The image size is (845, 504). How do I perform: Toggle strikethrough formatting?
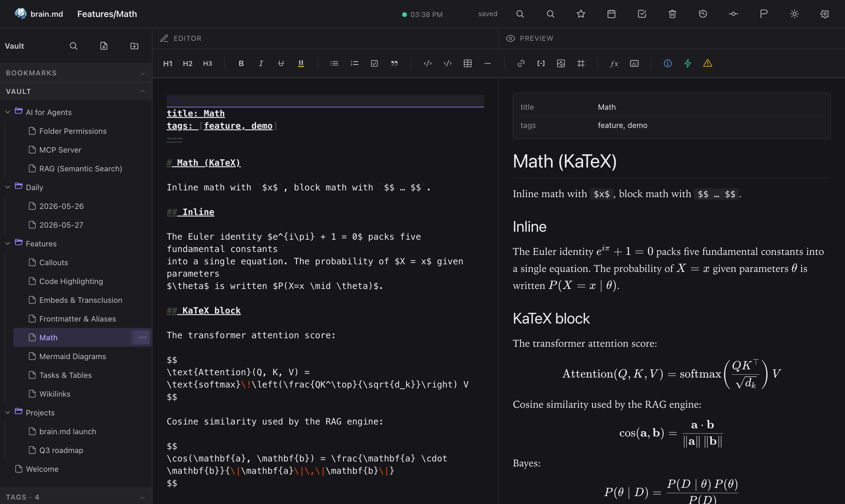pos(281,63)
